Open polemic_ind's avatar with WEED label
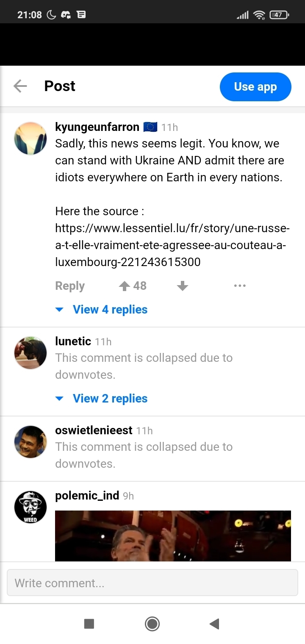305x644 pixels. [30, 507]
